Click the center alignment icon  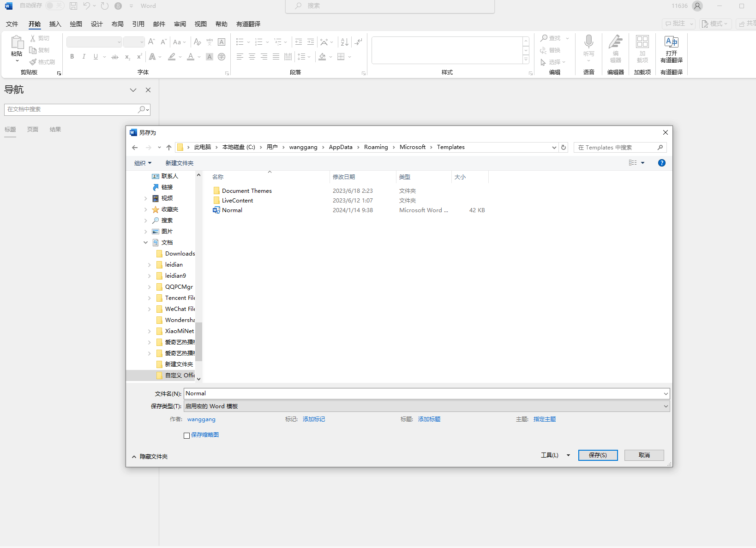tap(252, 57)
